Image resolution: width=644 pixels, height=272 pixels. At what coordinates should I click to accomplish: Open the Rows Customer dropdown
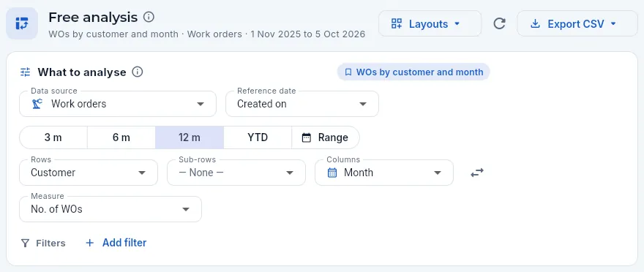(x=89, y=173)
